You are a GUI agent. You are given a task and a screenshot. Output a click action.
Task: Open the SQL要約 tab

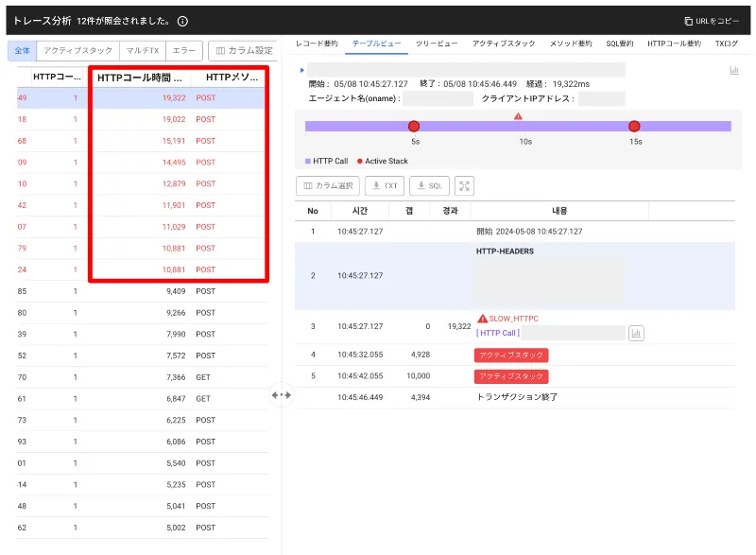[x=620, y=43]
